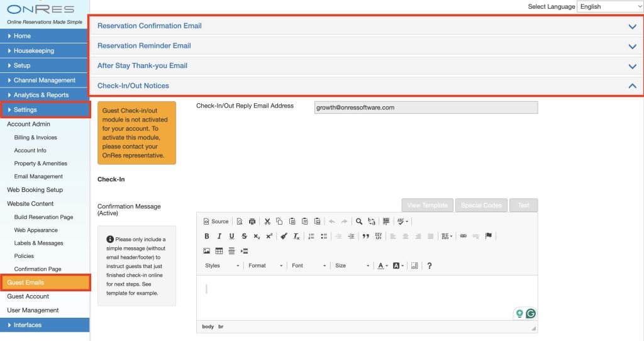Image resolution: width=644 pixels, height=341 pixels.
Task: Open the Guest Emails page
Action: click(45, 282)
